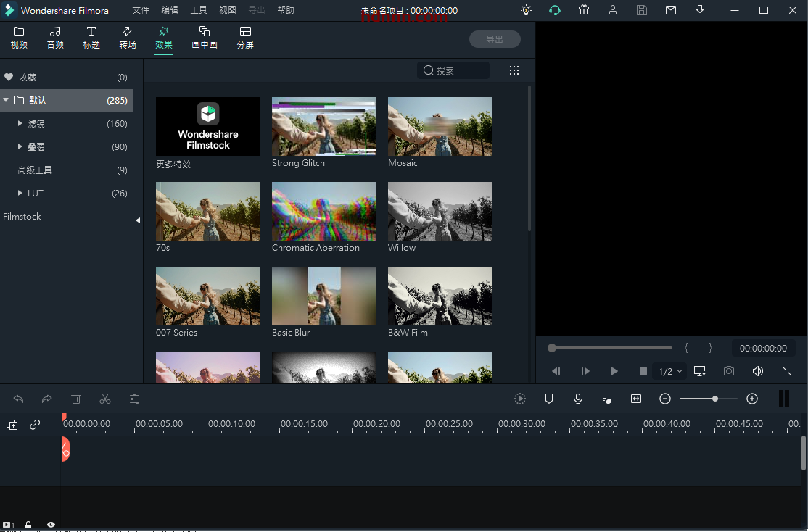The width and height of the screenshot is (808, 532).
Task: Click the timeline vertical scrollbar
Action: (x=804, y=453)
